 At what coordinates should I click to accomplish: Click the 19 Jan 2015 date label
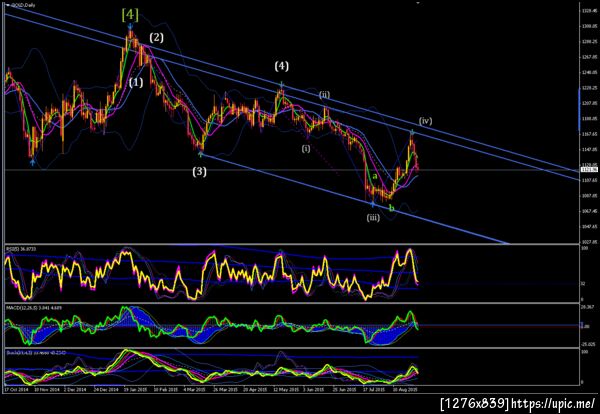pyautogui.click(x=134, y=390)
